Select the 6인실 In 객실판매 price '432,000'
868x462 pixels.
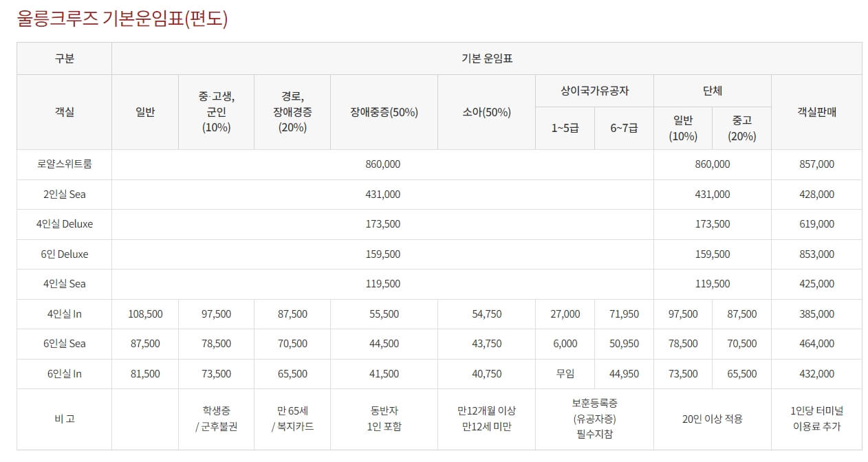(x=816, y=374)
